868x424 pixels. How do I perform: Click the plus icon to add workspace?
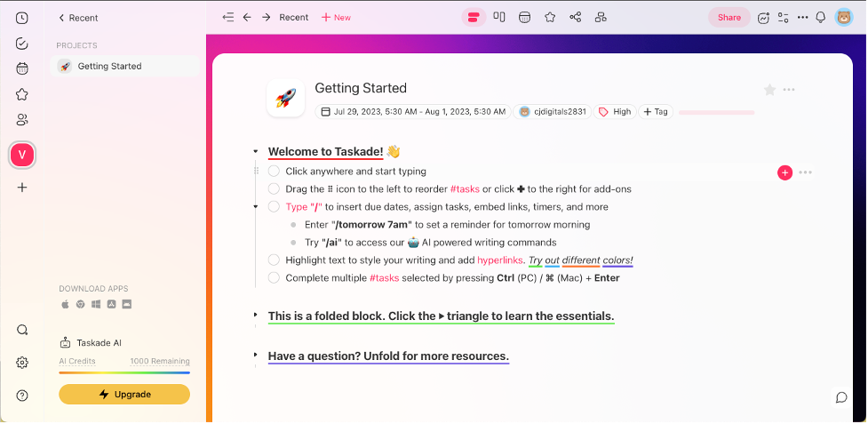pyautogui.click(x=21, y=188)
